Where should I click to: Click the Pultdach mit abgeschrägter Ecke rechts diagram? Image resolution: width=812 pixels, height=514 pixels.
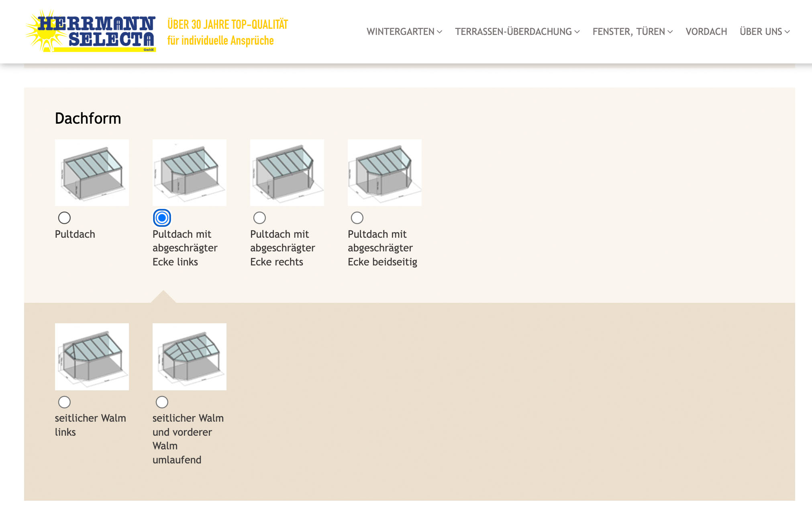coord(287,172)
